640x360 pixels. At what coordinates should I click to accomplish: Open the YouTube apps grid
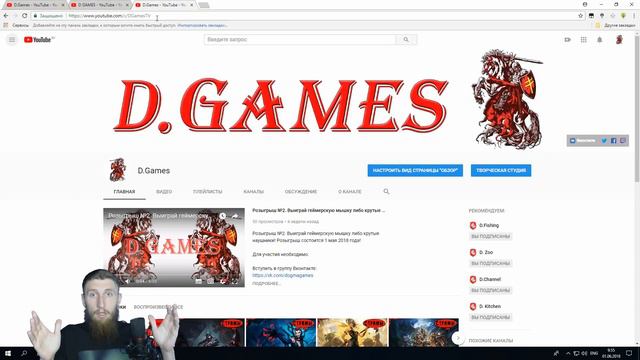coord(584,40)
